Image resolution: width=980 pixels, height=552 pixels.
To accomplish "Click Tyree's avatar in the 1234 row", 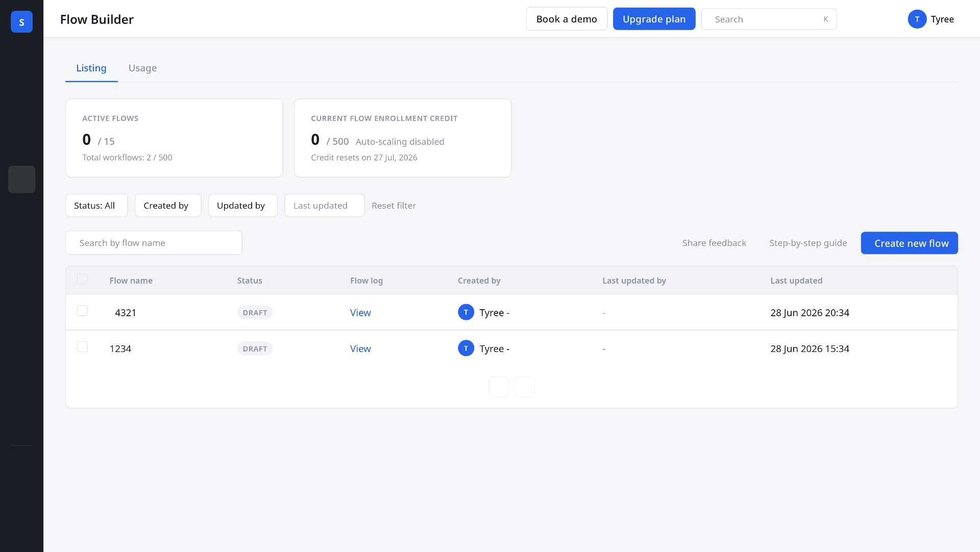I will click(465, 348).
